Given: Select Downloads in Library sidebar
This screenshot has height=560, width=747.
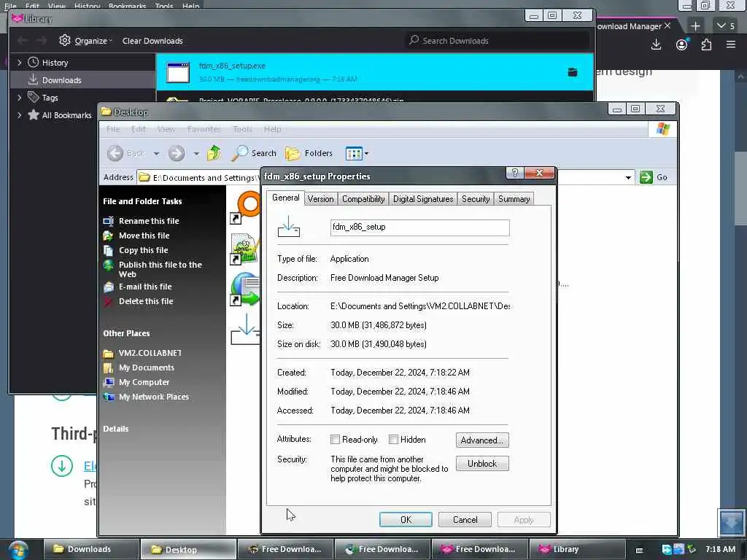Looking at the screenshot, I should coord(82,80).
